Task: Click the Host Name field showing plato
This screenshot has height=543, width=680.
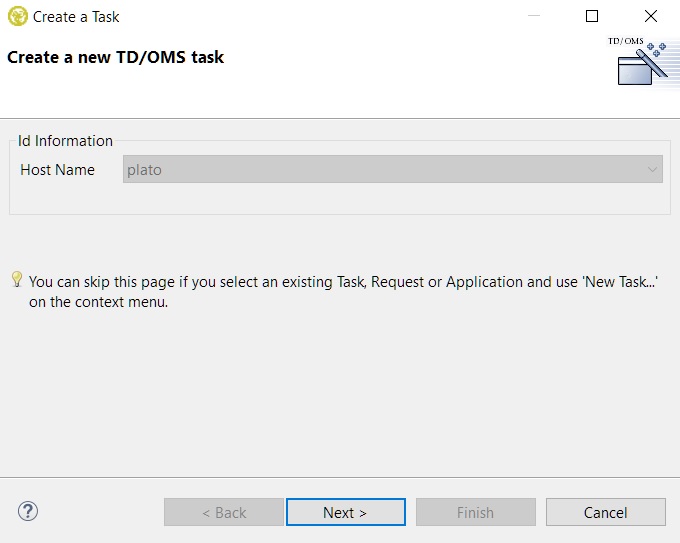Action: coord(380,170)
